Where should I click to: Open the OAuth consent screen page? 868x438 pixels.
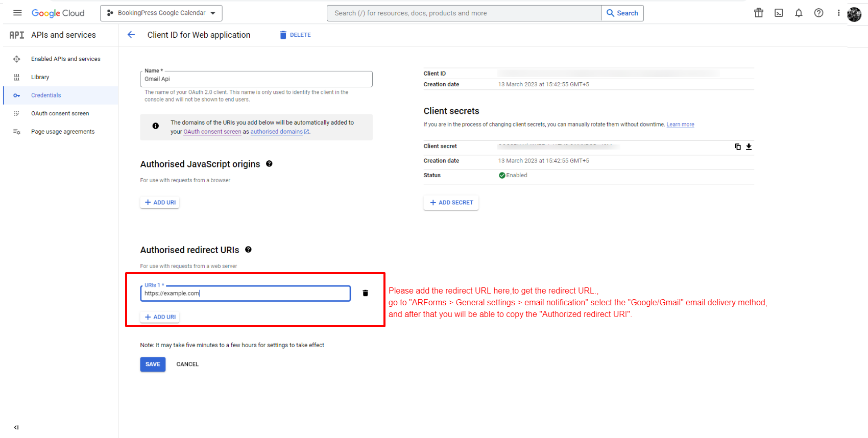click(x=60, y=113)
